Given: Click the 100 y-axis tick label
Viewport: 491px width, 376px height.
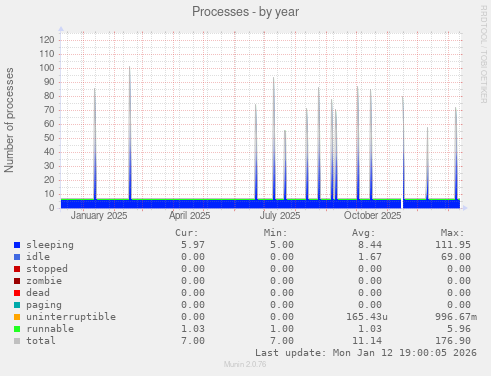Looking at the screenshot, I should click(x=47, y=68).
